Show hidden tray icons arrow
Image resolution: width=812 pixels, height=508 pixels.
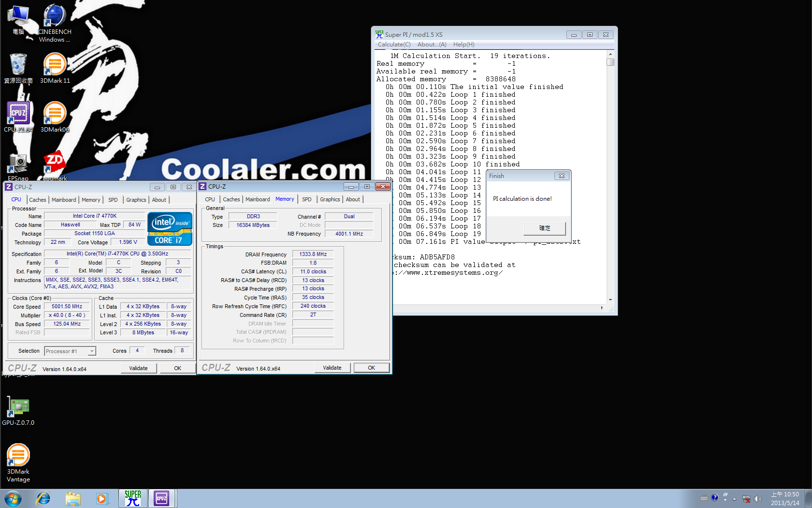tap(734, 498)
